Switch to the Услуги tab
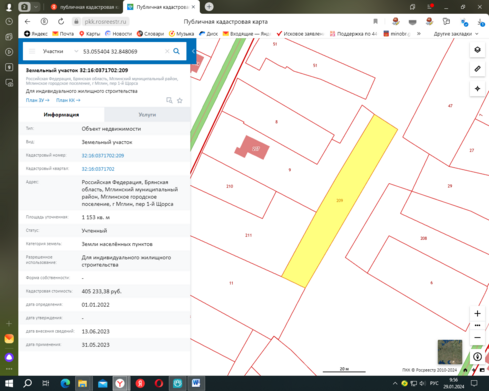Screen dimensions: 489x391 (x=147, y=115)
